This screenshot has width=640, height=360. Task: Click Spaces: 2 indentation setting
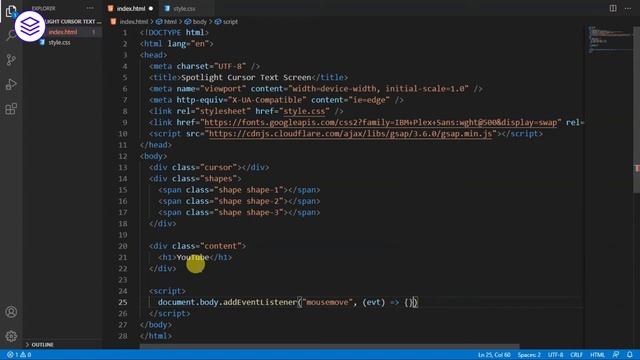tap(529, 355)
